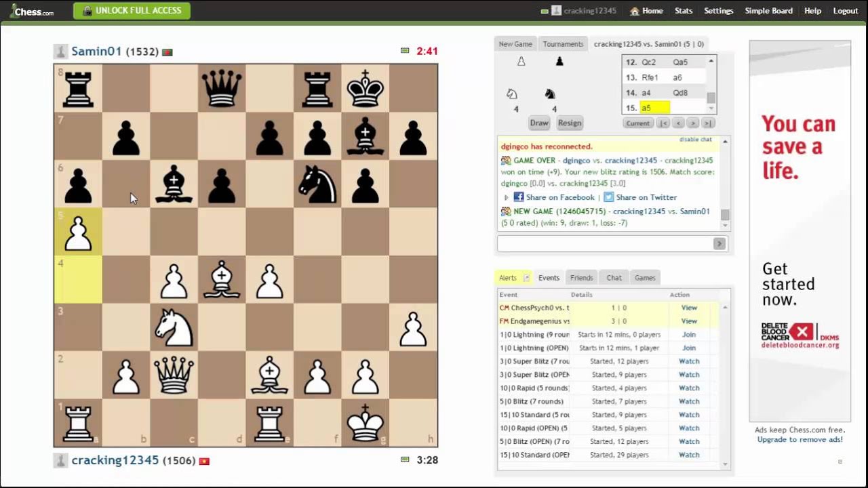Open the Help page link

pos(812,11)
